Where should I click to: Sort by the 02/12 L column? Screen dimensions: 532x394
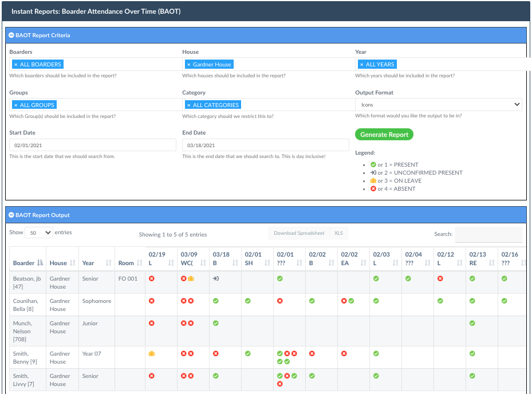[x=450, y=259]
